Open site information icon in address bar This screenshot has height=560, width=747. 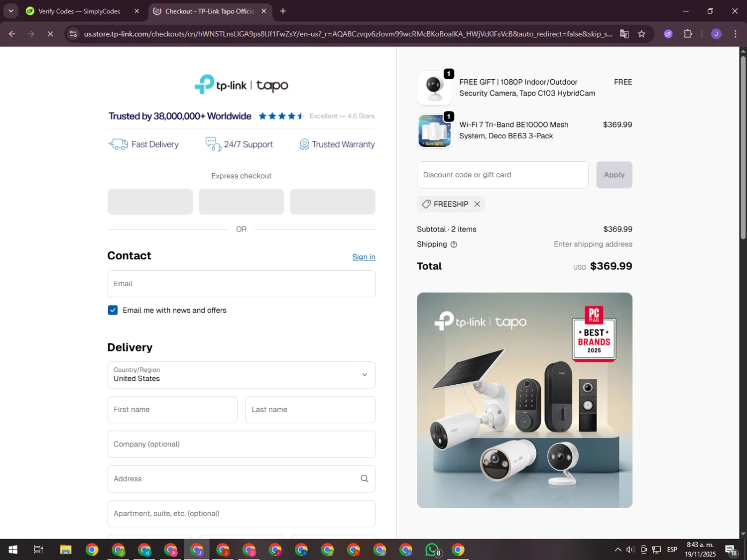(x=73, y=34)
